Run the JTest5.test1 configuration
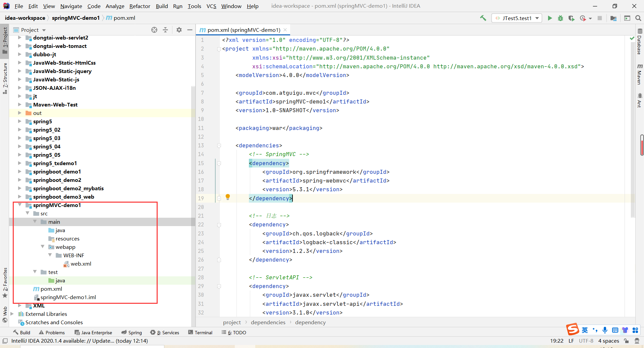The height and width of the screenshot is (348, 644). (550, 18)
